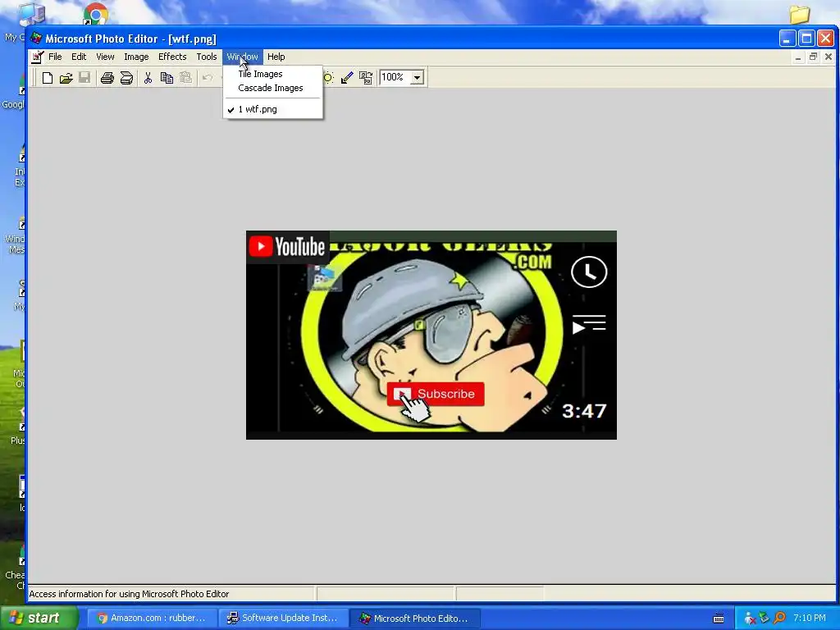Screen dimensions: 840x630
Task: Click the Scan toolbar icon
Action: 126,78
